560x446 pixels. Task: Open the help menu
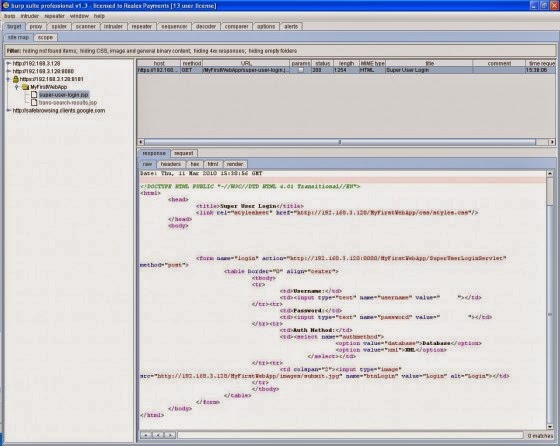99,16
